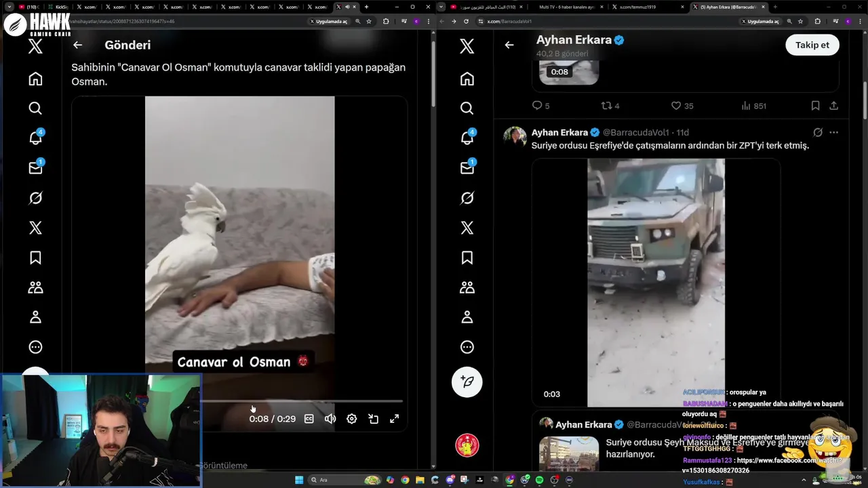The width and height of the screenshot is (868, 488).
Task: Open Home in right window's X sidebar
Action: point(467,79)
